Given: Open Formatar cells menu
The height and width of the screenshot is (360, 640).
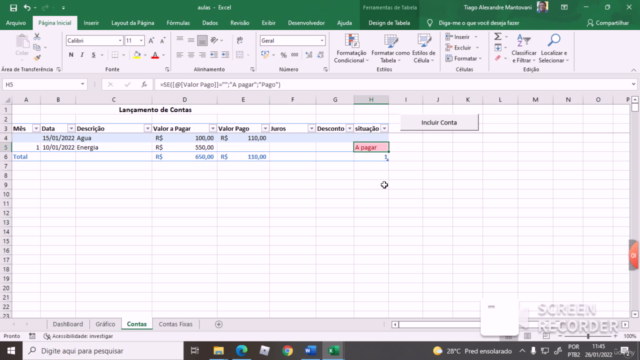Looking at the screenshot, I should click(464, 58).
